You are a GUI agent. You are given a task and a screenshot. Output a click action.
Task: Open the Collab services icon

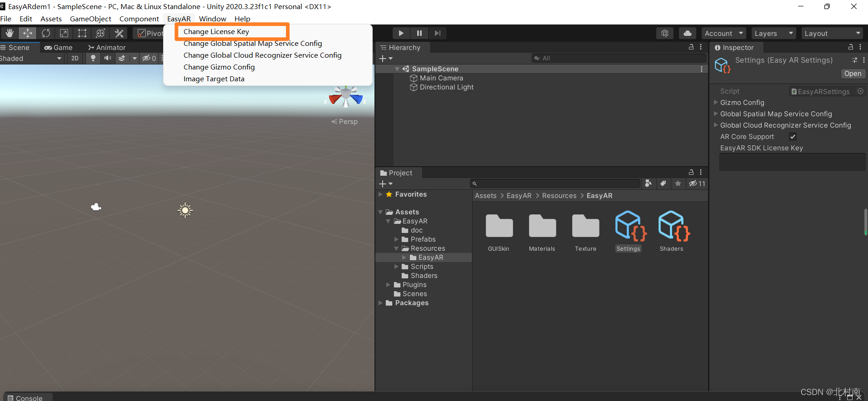pos(665,33)
